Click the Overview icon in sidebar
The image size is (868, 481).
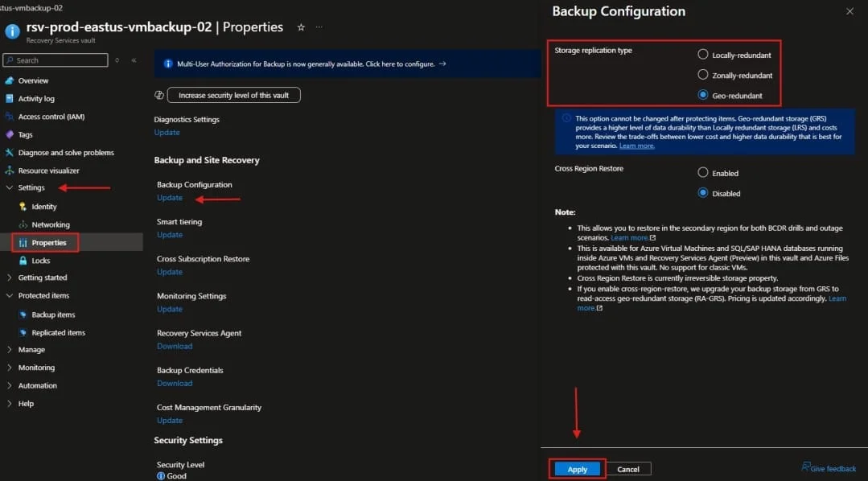click(10, 80)
